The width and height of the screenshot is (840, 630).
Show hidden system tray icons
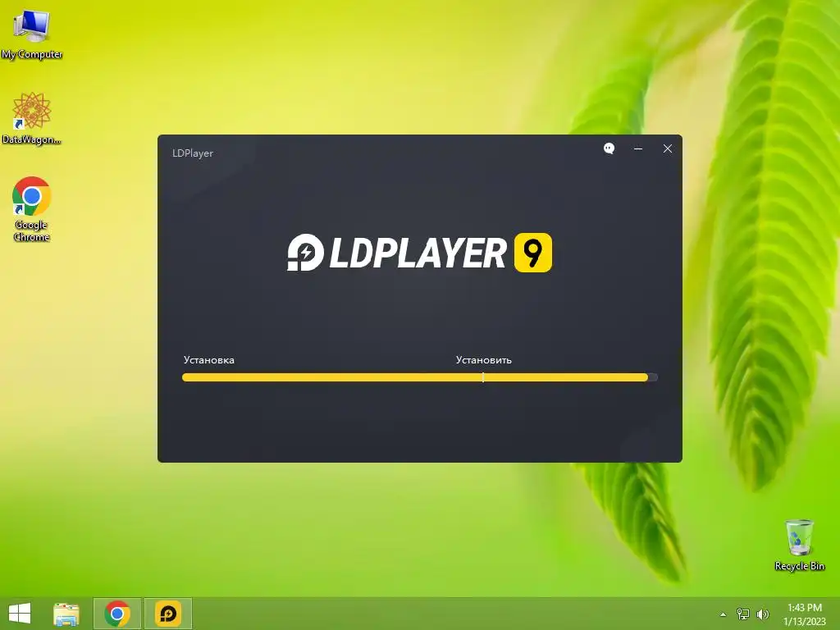[x=724, y=614]
